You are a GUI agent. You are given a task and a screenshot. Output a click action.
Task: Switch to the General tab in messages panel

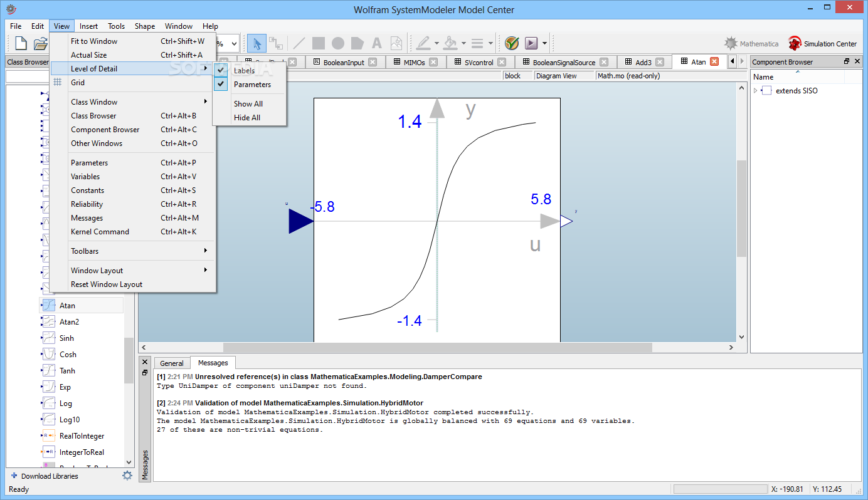click(x=172, y=363)
